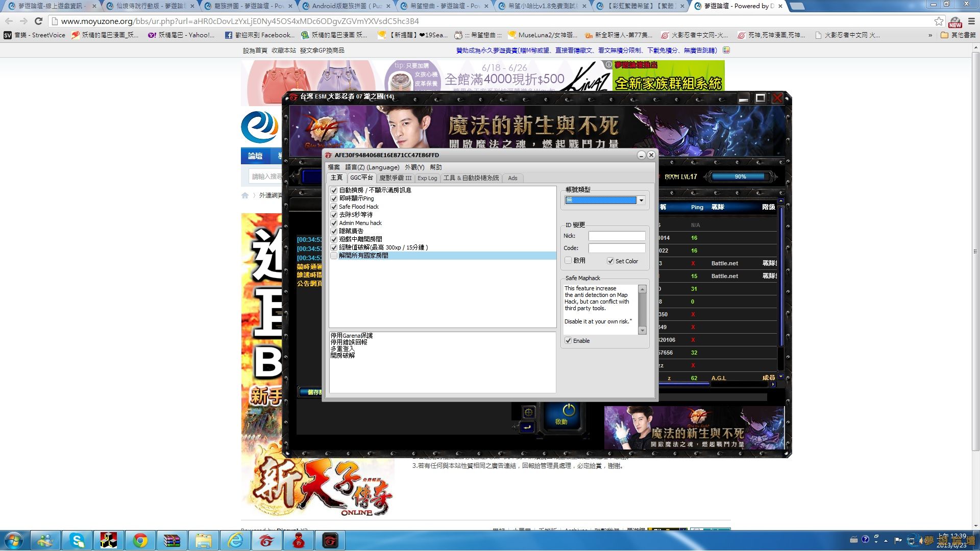Open WinRAR from the taskbar

point(171,540)
